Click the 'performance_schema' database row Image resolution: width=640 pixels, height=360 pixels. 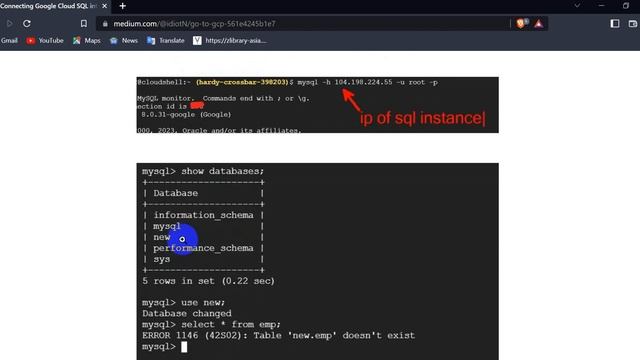coord(203,248)
